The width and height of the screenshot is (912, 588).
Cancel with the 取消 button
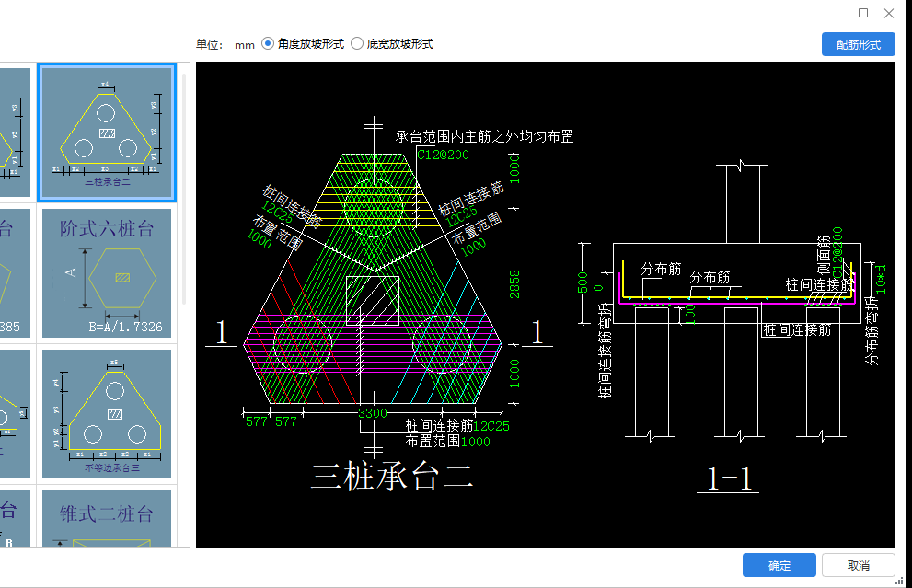coord(858,565)
